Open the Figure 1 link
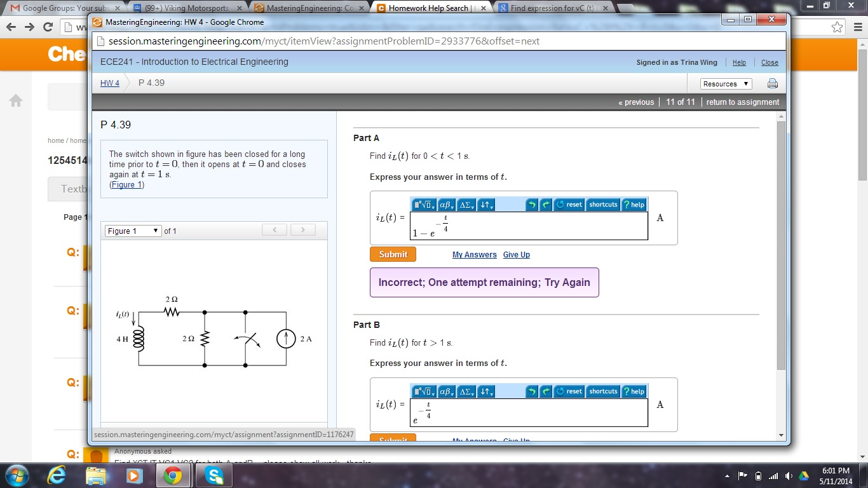868x488 pixels. (x=127, y=185)
